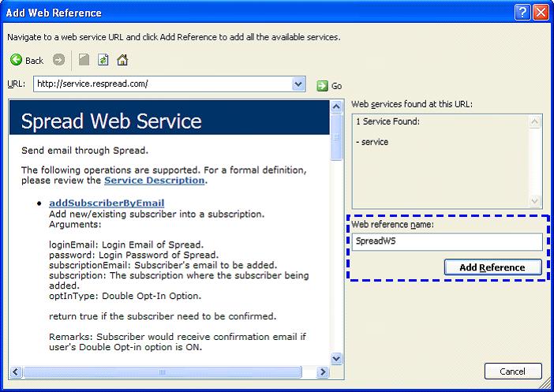
Task: Click the Cancel button
Action: [513, 371]
